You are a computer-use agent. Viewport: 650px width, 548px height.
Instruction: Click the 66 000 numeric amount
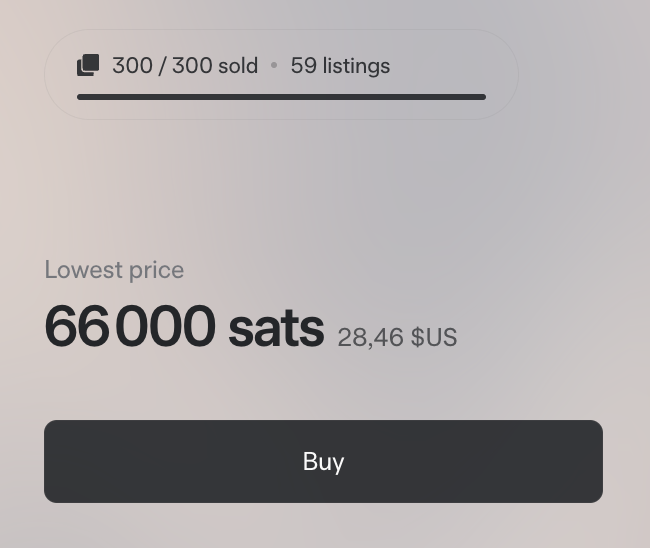130,326
